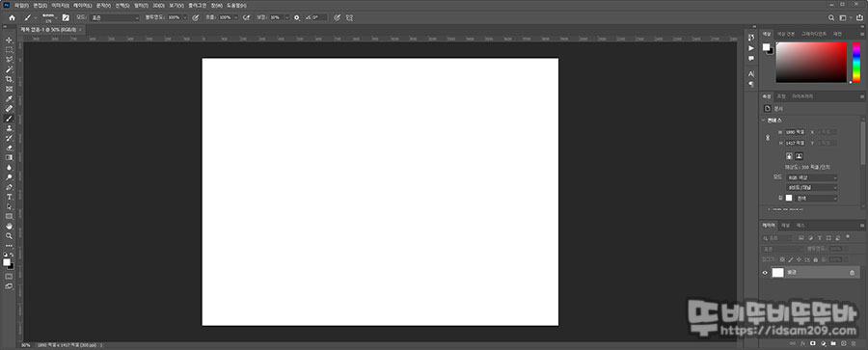Select the Type tool
The height and width of the screenshot is (350, 868).
coord(9,197)
